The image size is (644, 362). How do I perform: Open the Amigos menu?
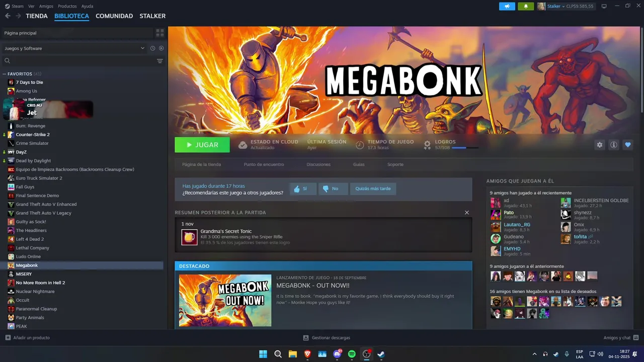coord(46,6)
